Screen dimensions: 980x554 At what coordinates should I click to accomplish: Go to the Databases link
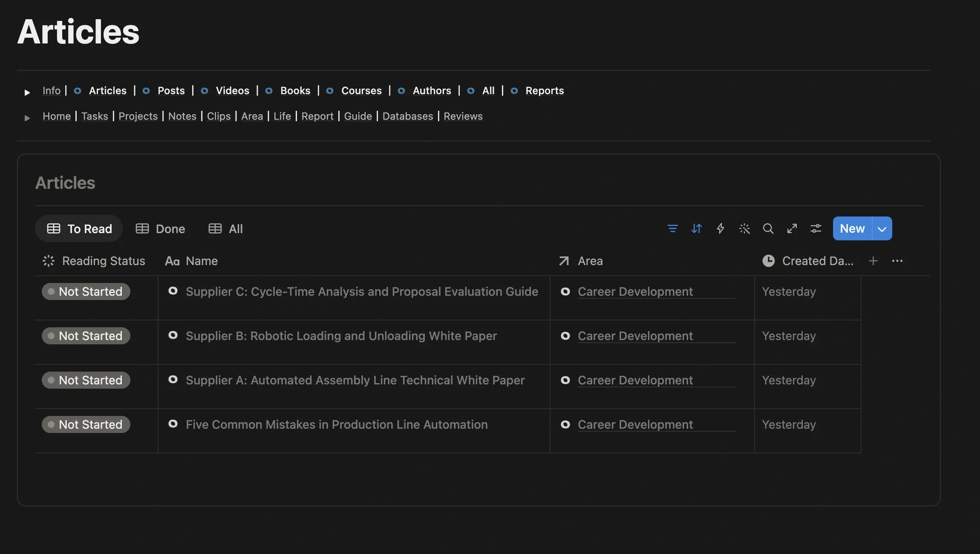point(408,116)
